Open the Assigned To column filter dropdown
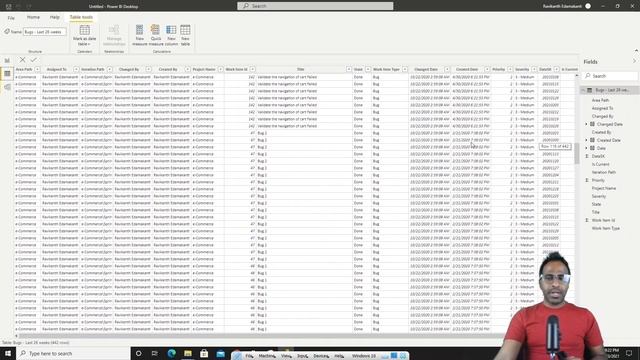 coord(76,69)
